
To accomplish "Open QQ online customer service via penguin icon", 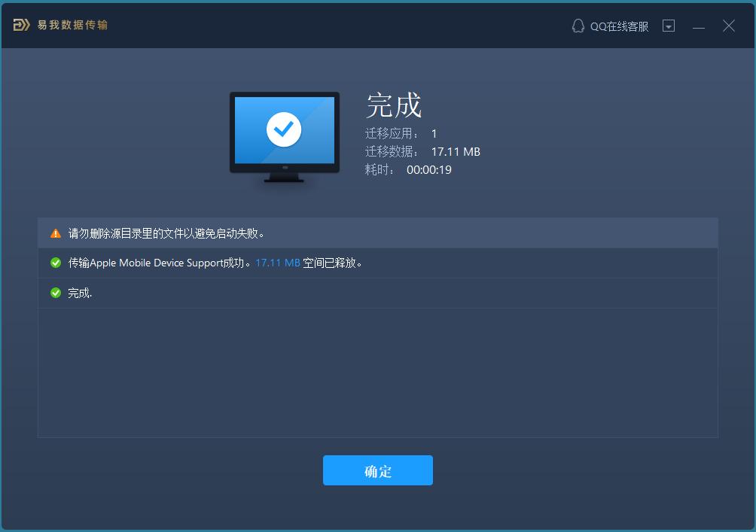I will pyautogui.click(x=578, y=25).
